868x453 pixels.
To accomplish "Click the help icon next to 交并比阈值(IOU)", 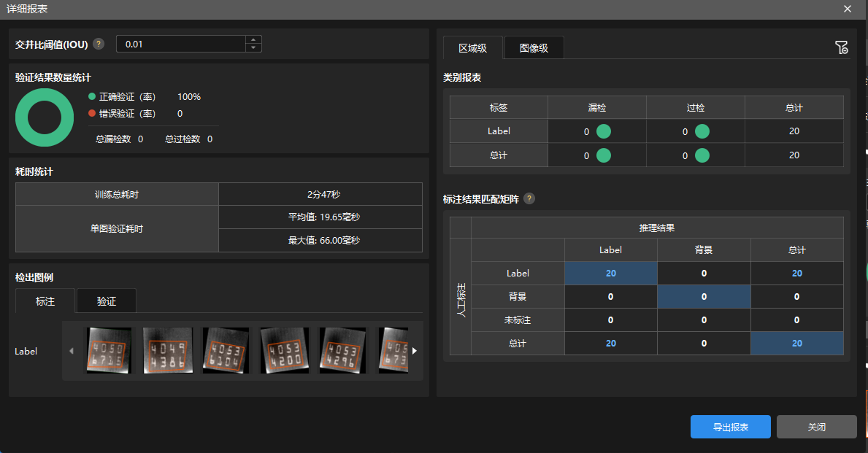I will tap(99, 44).
